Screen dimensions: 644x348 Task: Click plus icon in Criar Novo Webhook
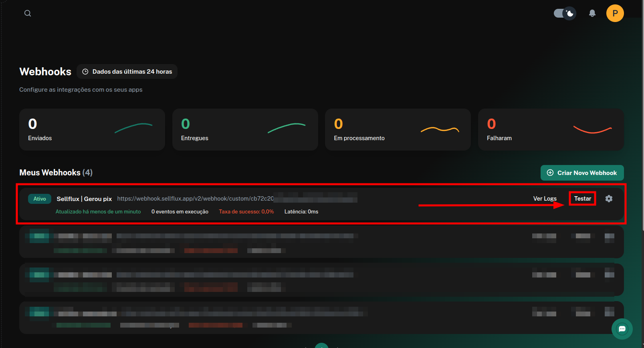tap(550, 173)
